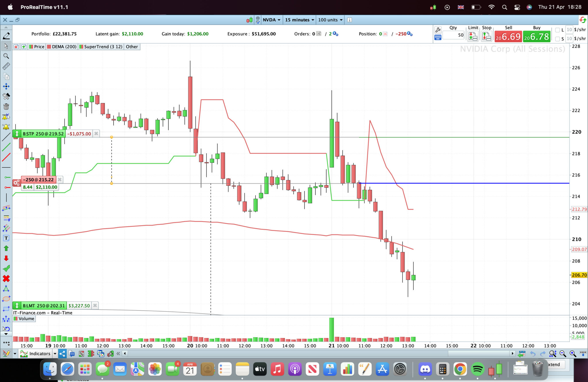Viewport: 588px width, 382px height.
Task: Expand the 15 minutes timeframe dropdown
Action: pyautogui.click(x=299, y=20)
